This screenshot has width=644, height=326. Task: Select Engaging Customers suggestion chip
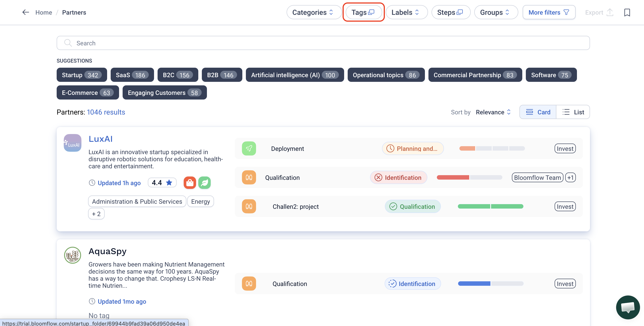[x=164, y=93]
